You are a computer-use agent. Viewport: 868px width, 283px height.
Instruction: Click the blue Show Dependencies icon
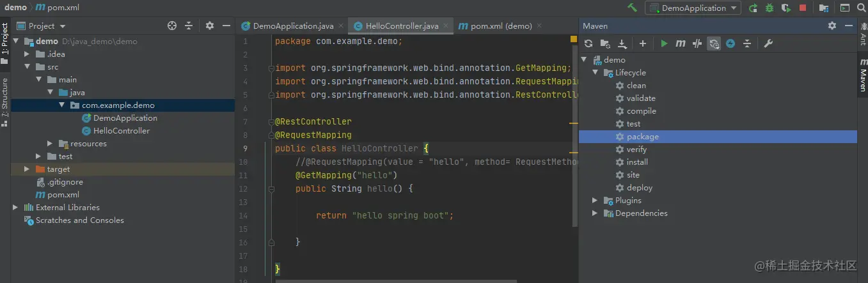pyautogui.click(x=730, y=43)
